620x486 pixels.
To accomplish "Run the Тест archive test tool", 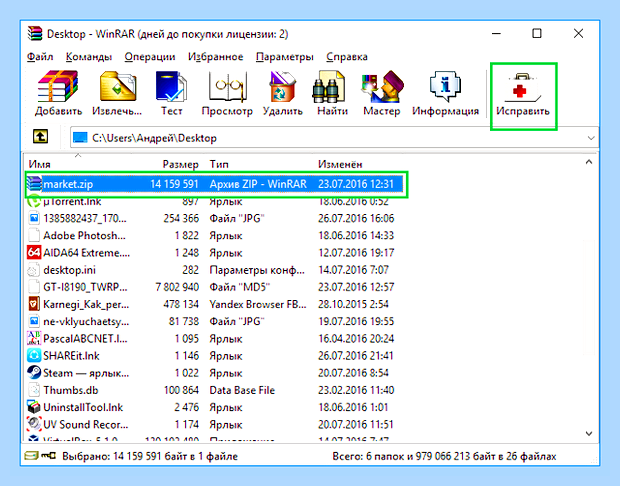I will coord(171,94).
